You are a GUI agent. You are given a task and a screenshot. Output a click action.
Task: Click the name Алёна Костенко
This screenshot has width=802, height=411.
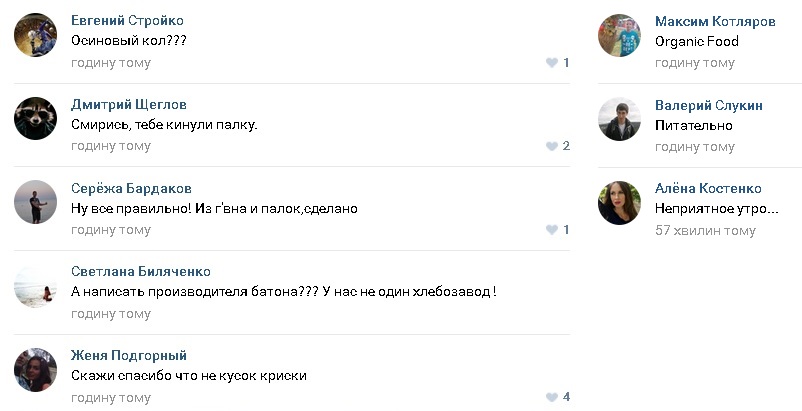point(708,189)
